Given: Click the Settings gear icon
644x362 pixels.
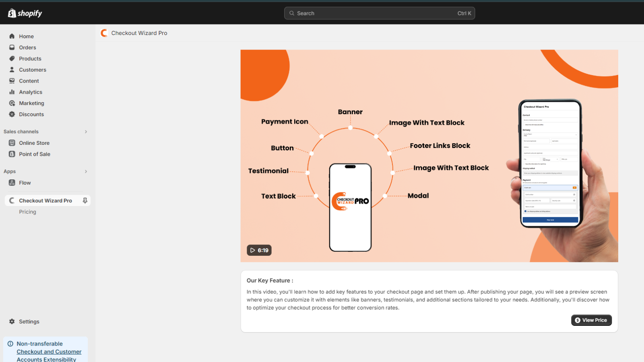Looking at the screenshot, I should 12,321.
